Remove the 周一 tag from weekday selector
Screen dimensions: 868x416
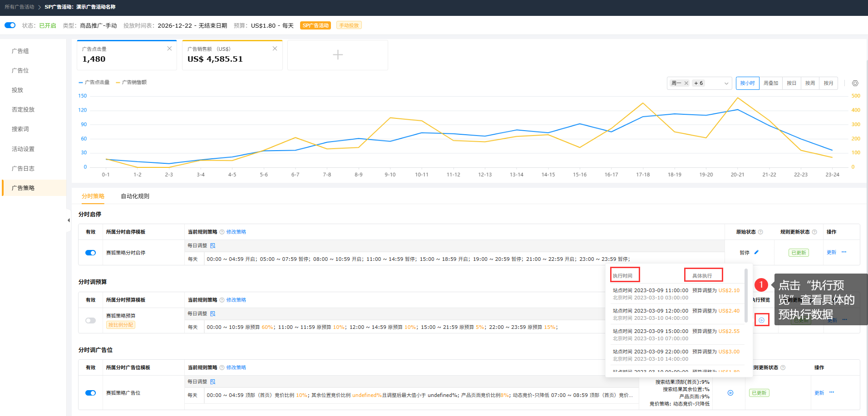tap(686, 83)
